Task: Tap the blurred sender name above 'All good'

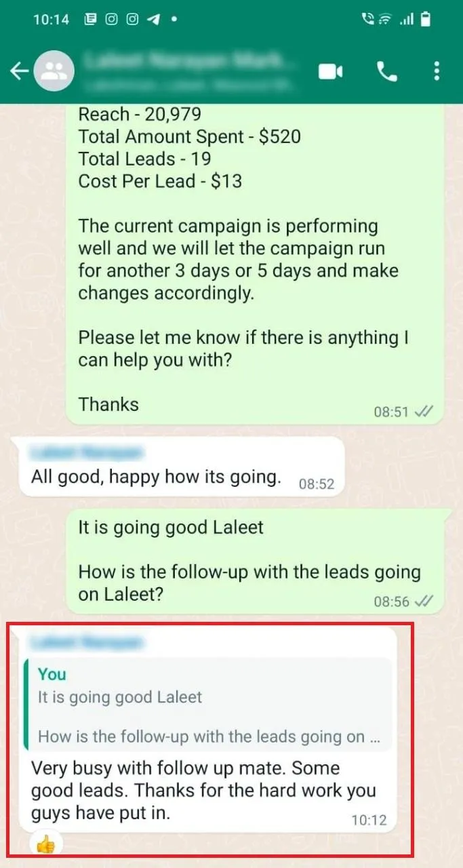Action: click(x=88, y=451)
